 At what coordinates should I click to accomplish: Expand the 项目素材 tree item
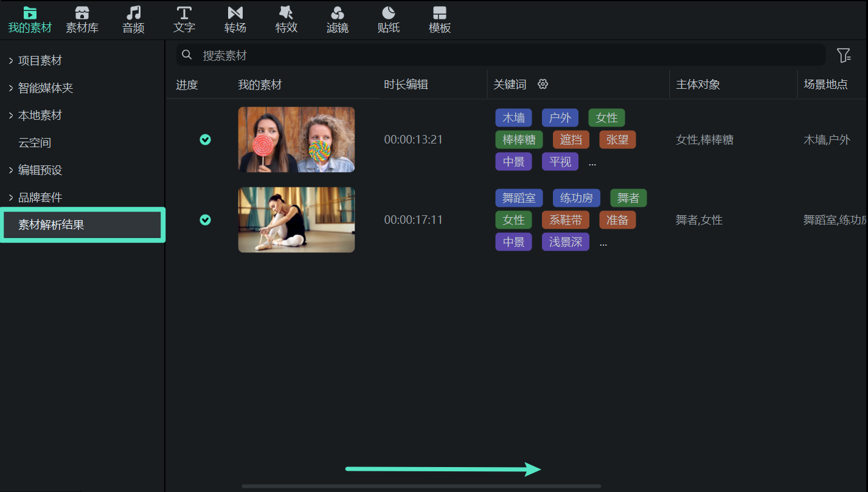point(11,60)
